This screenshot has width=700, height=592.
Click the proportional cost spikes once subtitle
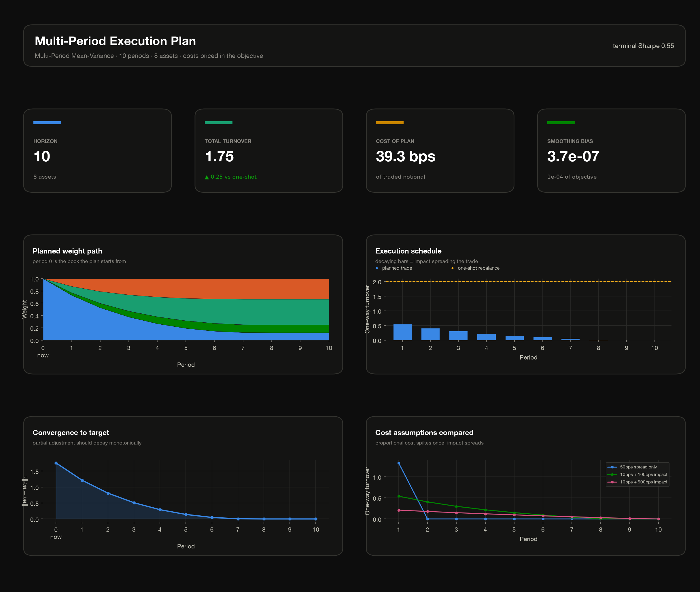[429, 443]
